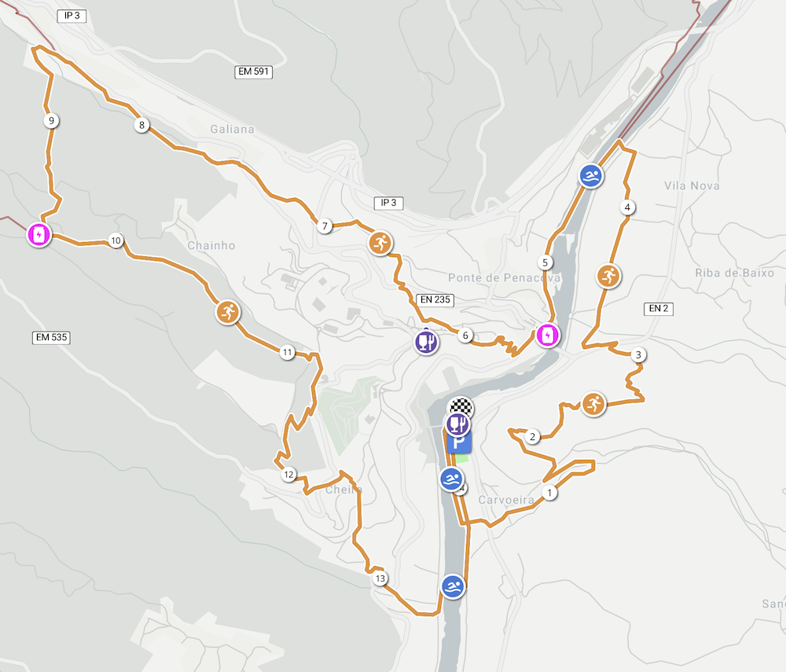The width and height of the screenshot is (786, 672).
Task: Select the EN 2 road shield
Action: click(x=658, y=309)
